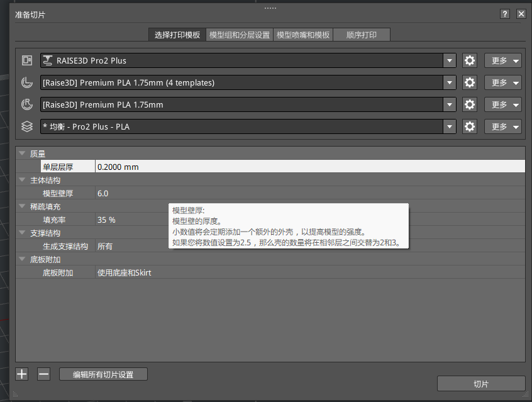The height and width of the screenshot is (402, 532).
Task: Open settings gear for 均衡 slicing template
Action: click(470, 126)
